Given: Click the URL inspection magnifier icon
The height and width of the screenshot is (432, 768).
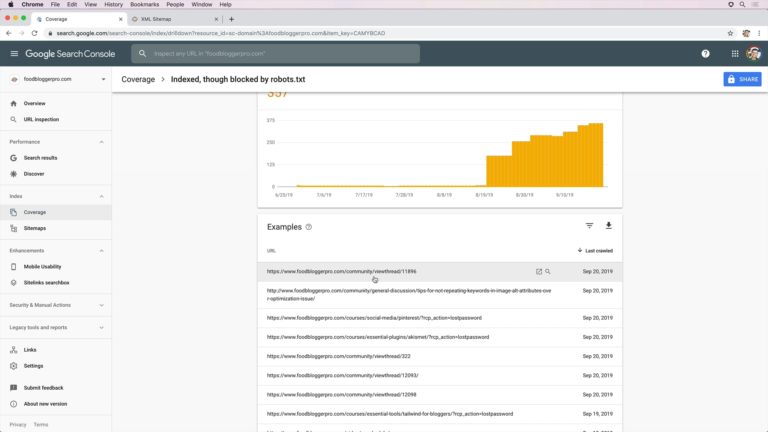Looking at the screenshot, I should 13,120.
